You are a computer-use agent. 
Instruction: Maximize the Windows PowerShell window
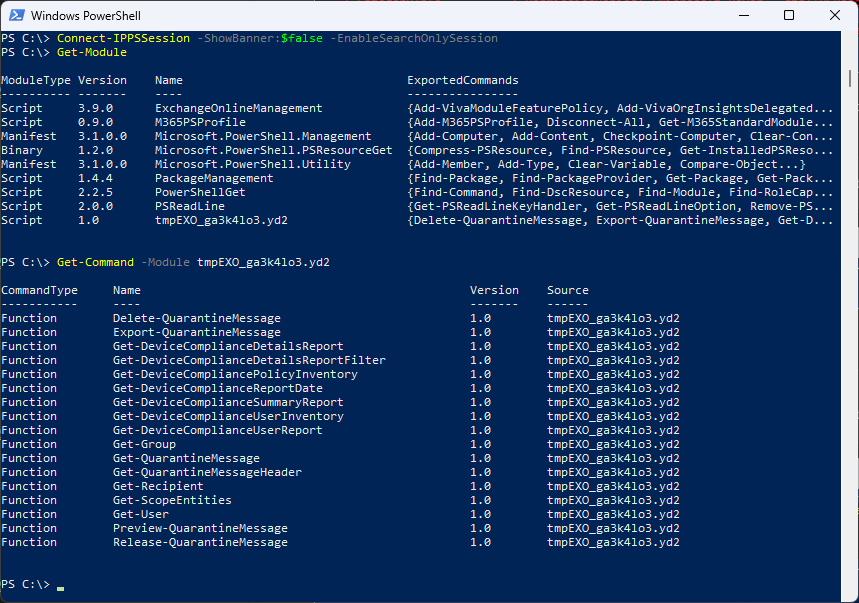click(x=789, y=15)
